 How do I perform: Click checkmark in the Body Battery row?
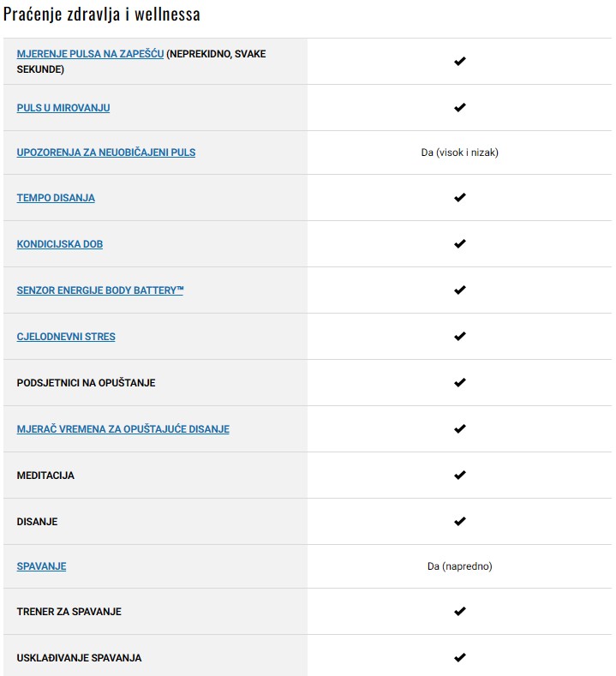[x=460, y=290]
